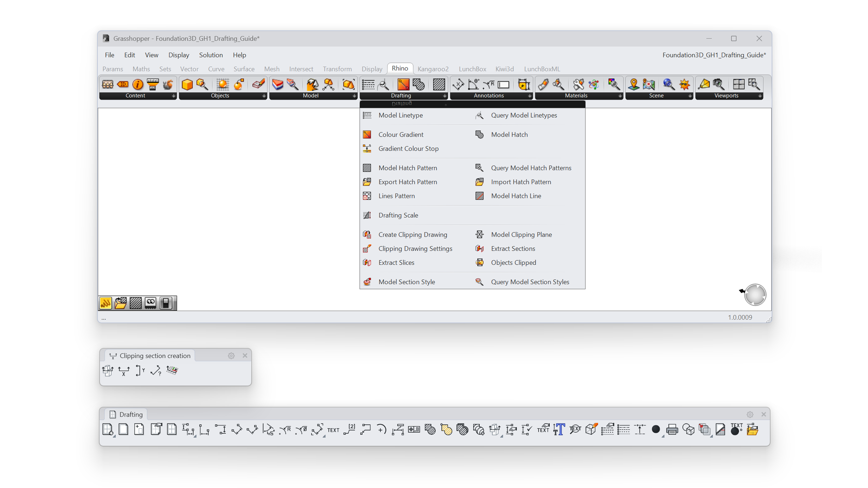Click map pin icon in Scene panel
The height and width of the screenshot is (488, 868).
click(x=633, y=84)
